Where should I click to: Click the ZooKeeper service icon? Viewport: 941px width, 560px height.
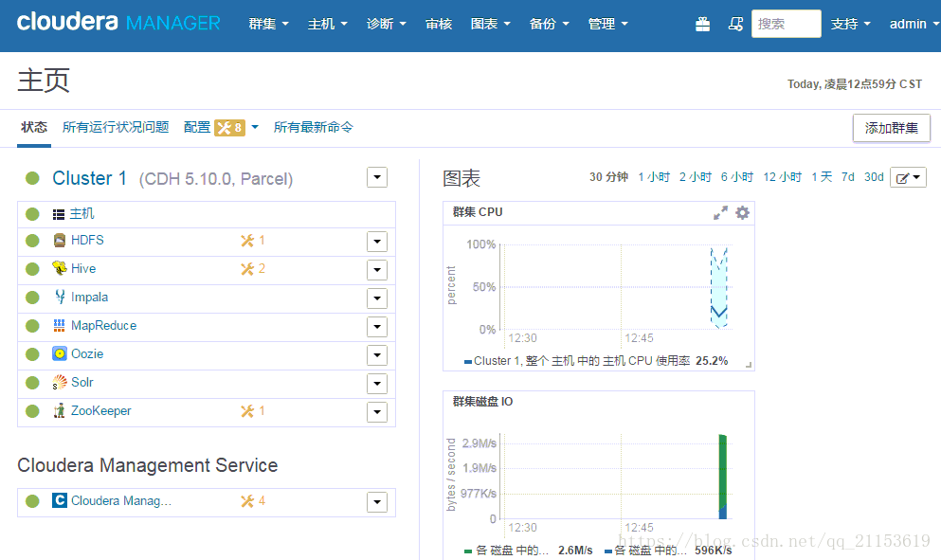59,410
